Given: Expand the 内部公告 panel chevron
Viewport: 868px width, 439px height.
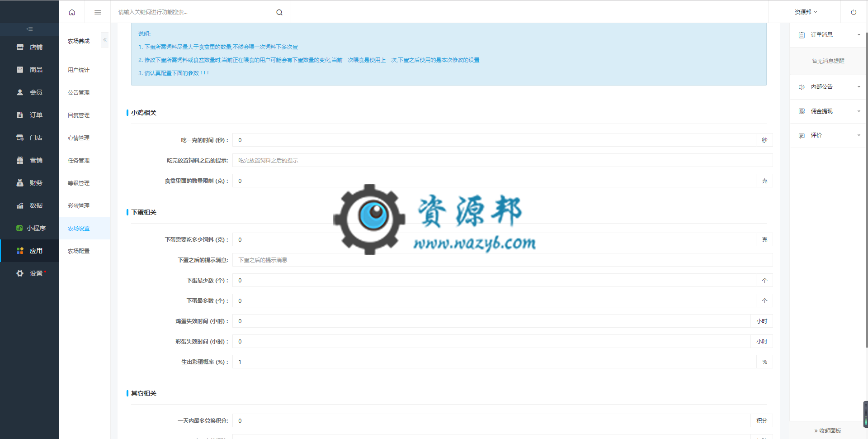Looking at the screenshot, I should (x=859, y=87).
